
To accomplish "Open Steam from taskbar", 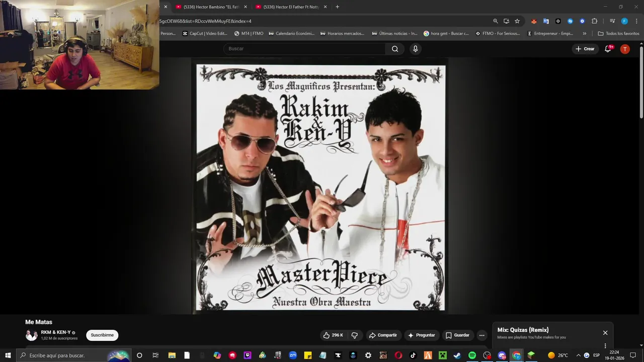I will tap(457, 355).
